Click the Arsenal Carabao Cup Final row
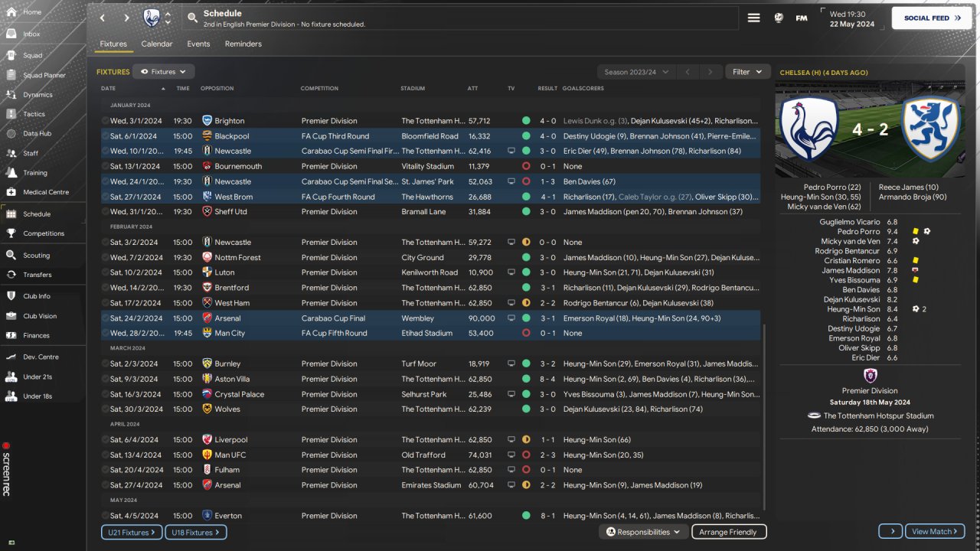This screenshot has width=980, height=551. tap(431, 318)
